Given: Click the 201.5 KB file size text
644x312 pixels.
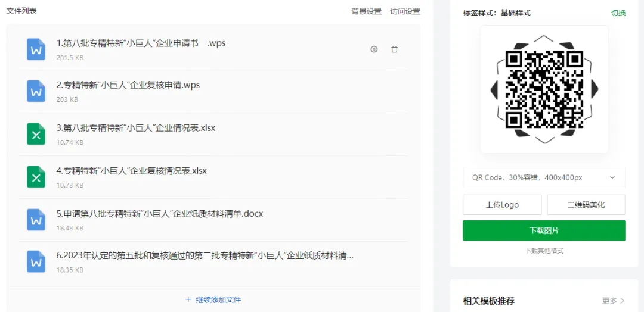Looking at the screenshot, I should (x=70, y=58).
